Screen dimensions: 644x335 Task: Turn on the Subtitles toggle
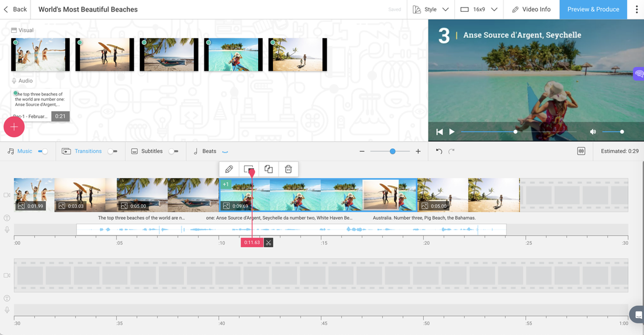pos(173,151)
